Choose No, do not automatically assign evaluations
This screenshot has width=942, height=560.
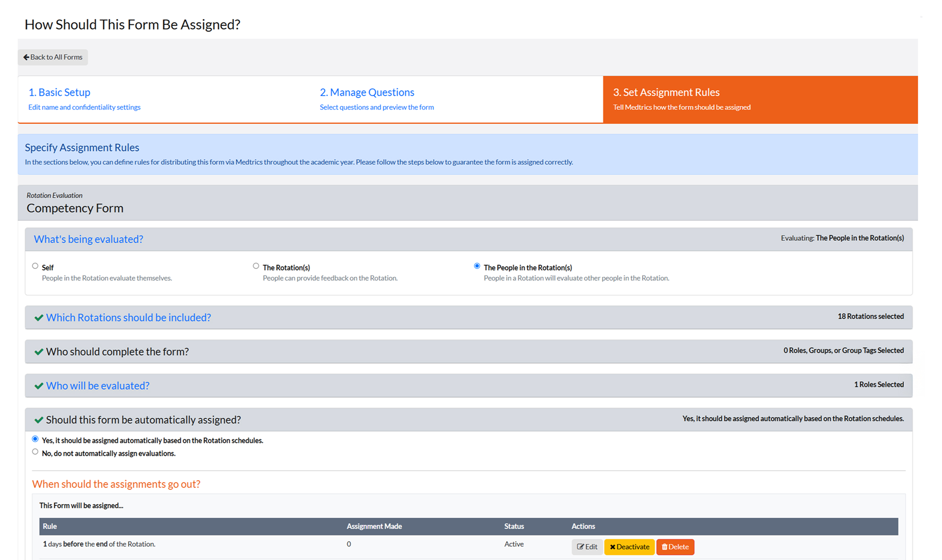click(35, 452)
